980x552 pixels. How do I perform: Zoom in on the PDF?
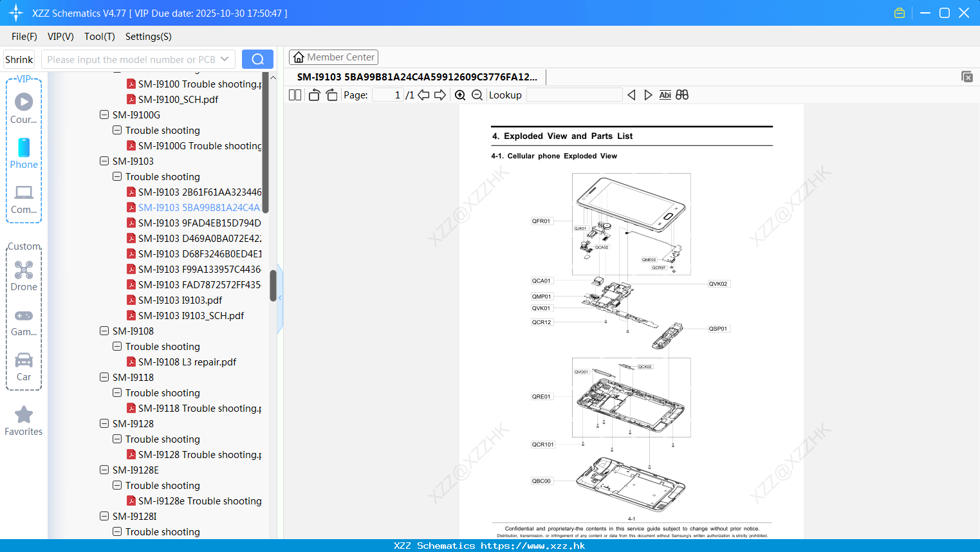click(460, 95)
